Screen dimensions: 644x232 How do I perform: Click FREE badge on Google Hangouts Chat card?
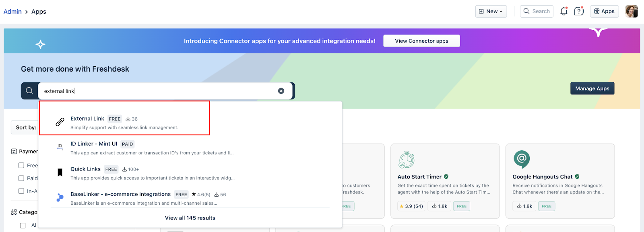click(x=547, y=206)
